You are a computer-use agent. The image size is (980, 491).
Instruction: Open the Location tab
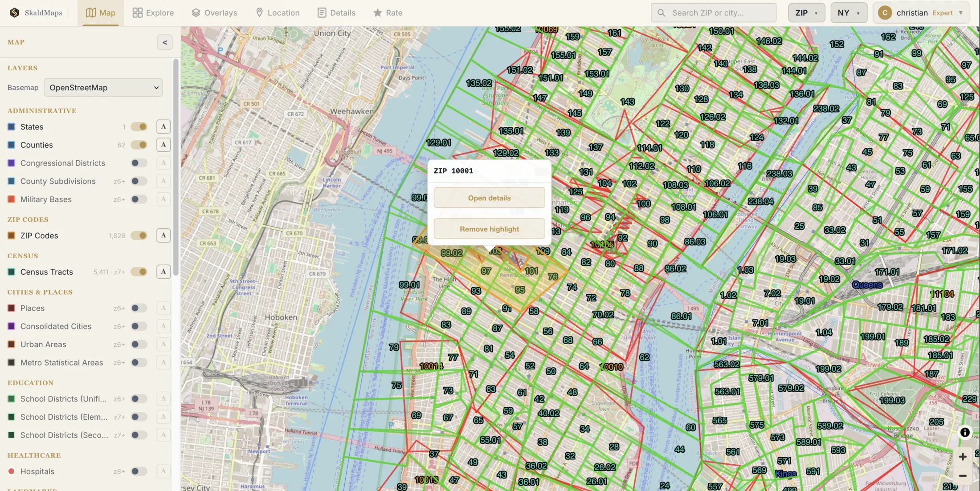point(278,13)
